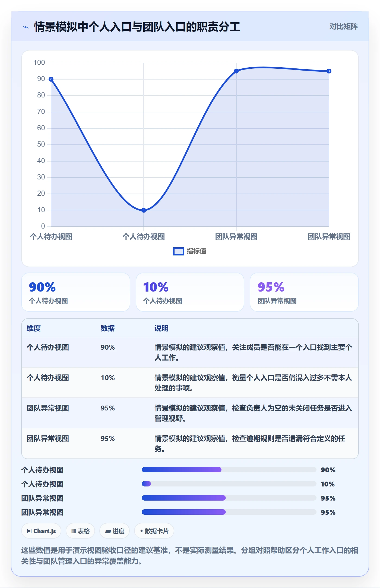Select the 10% cell in the data table

(x=108, y=378)
